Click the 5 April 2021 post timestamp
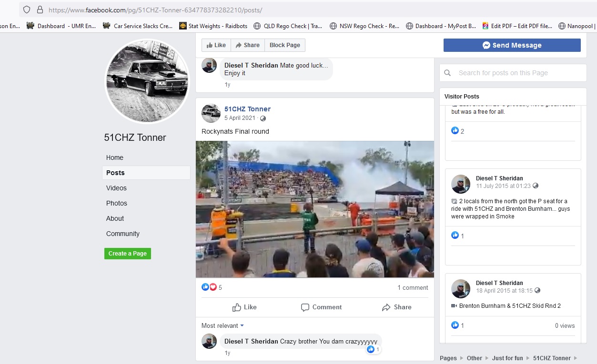The image size is (597, 364). coord(240,118)
